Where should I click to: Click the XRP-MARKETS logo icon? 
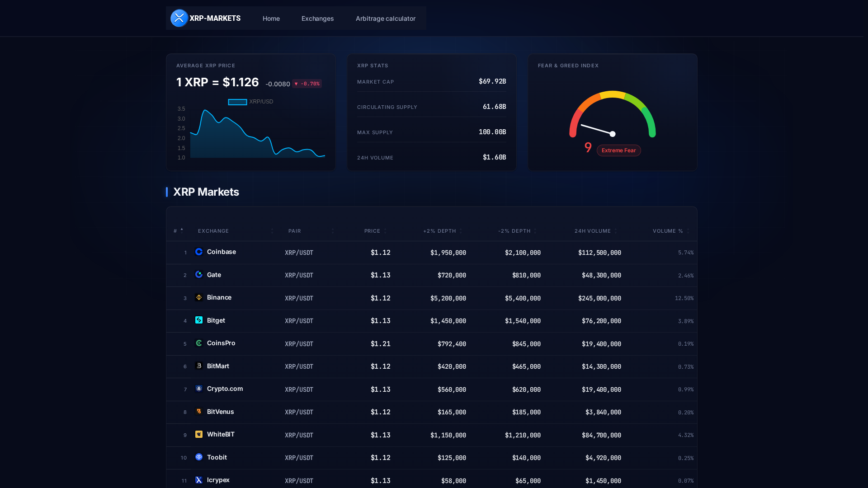tap(179, 18)
